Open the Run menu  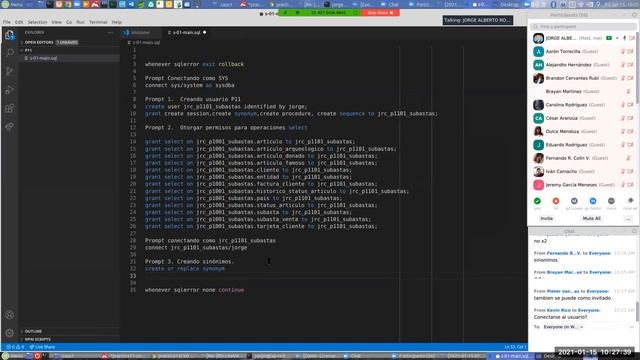tap(80, 22)
